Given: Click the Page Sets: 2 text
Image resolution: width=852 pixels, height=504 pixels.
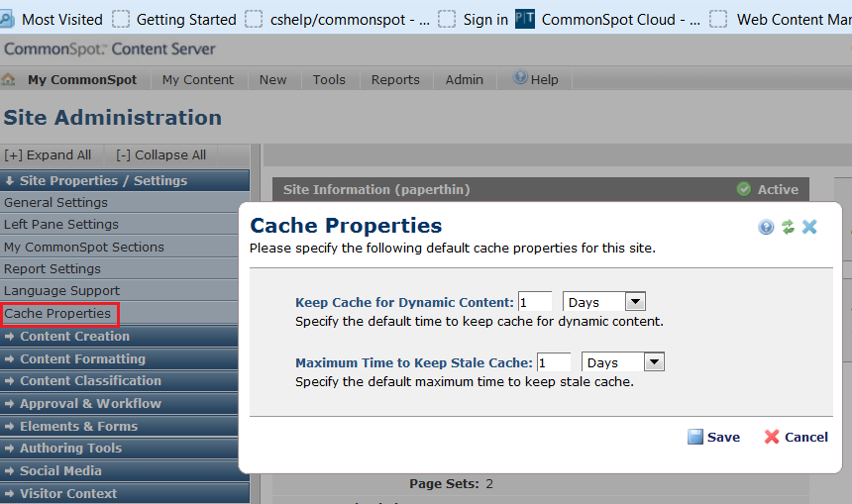Looking at the screenshot, I should 451,484.
